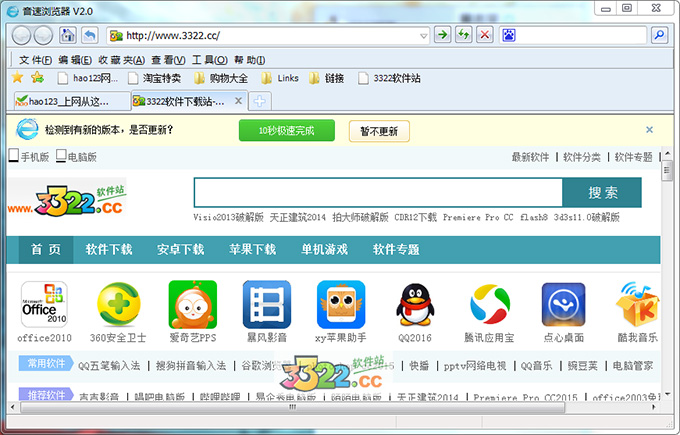Click the 暂不更新 button
Image resolution: width=680 pixels, height=435 pixels.
click(x=379, y=131)
